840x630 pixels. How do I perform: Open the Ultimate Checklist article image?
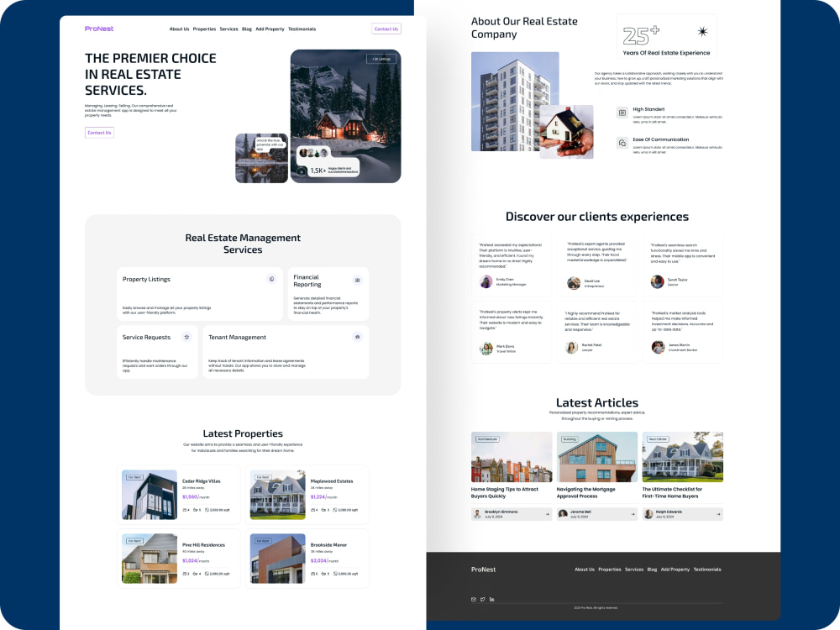682,457
